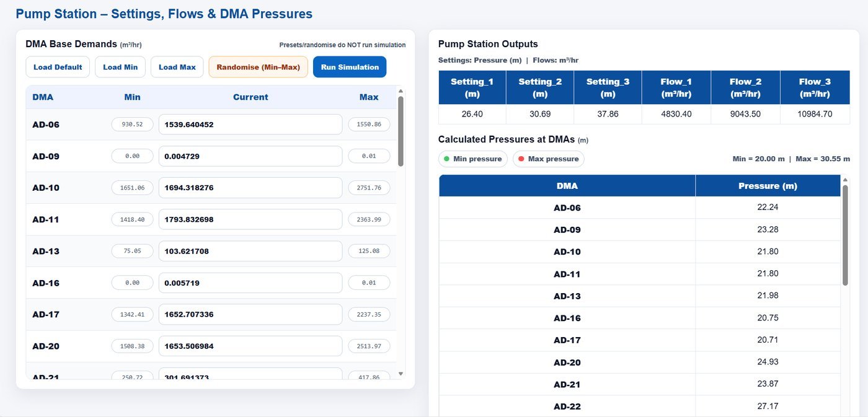
Task: Click the Current column header
Action: (x=250, y=97)
